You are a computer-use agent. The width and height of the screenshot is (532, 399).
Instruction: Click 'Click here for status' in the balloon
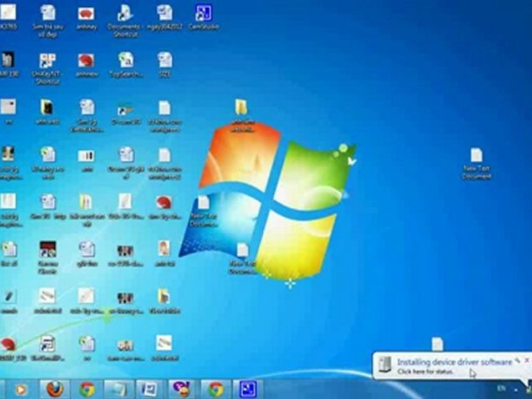coord(426,371)
